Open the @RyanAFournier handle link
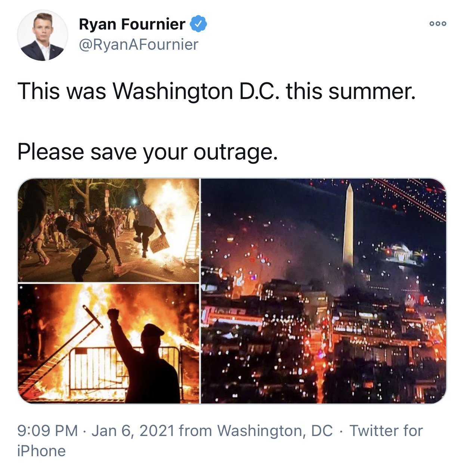Image resolution: width=464 pixels, height=476 pixels. coord(138,45)
